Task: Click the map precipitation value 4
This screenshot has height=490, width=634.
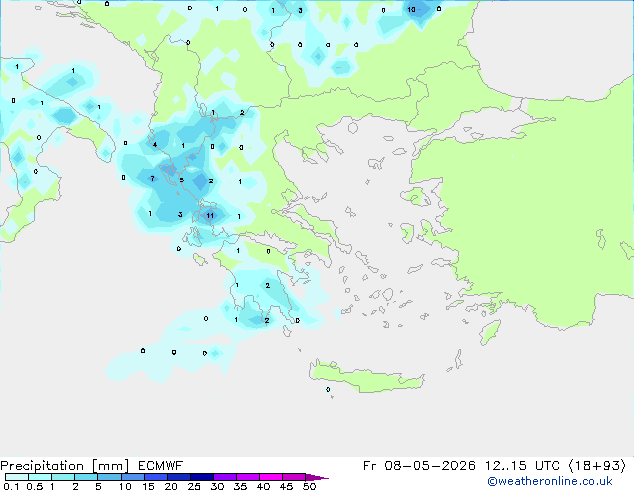Action: click(x=155, y=144)
